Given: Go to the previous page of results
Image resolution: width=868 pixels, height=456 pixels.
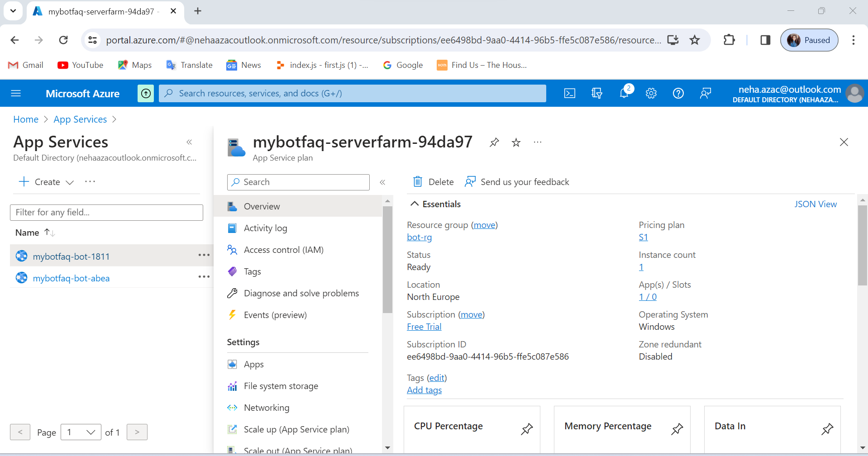Looking at the screenshot, I should click(20, 432).
